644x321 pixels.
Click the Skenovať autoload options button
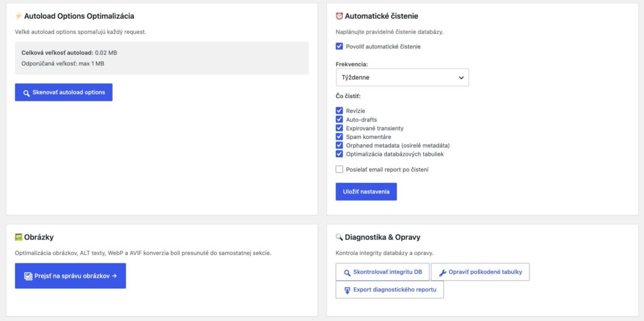(x=64, y=92)
